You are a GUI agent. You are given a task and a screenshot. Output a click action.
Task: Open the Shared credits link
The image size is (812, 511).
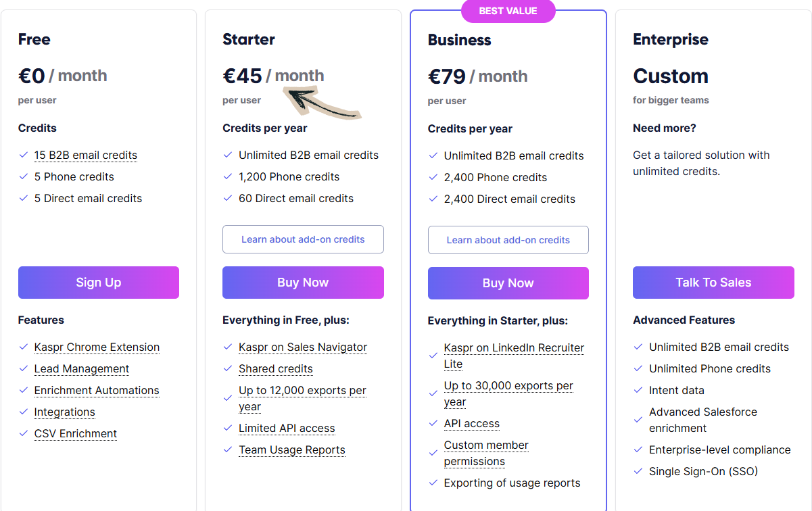[x=275, y=368]
